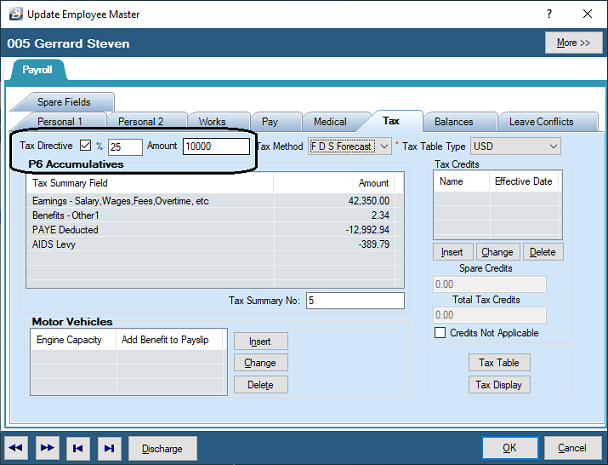Open the Medical tab
The height and width of the screenshot is (465, 608).
(330, 121)
